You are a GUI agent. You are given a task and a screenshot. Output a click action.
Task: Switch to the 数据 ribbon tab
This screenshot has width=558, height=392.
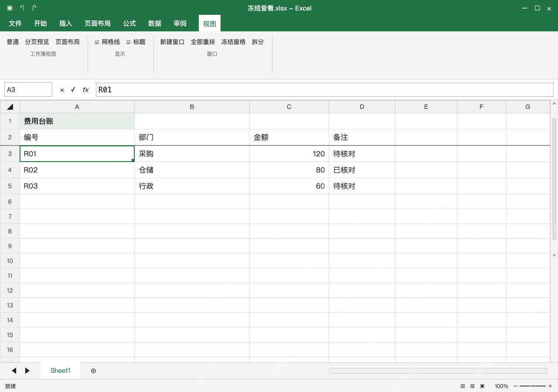155,24
